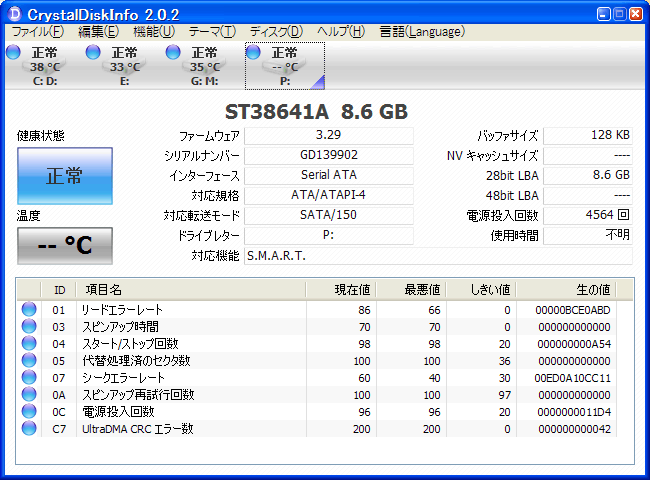This screenshot has height=480, width=650.
Task: Open the ファイル(F) menu
Action: (38, 32)
